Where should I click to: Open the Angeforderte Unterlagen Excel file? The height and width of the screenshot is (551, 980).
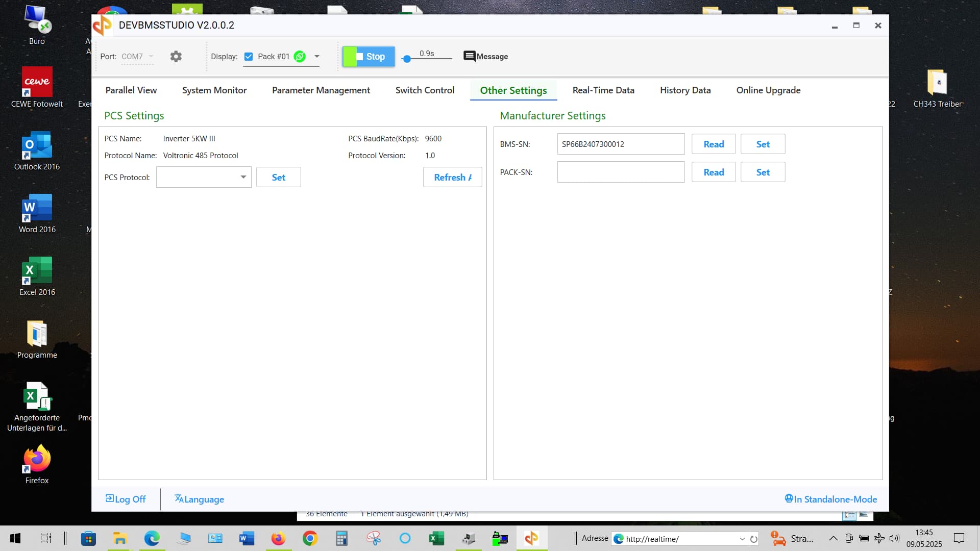point(37,407)
